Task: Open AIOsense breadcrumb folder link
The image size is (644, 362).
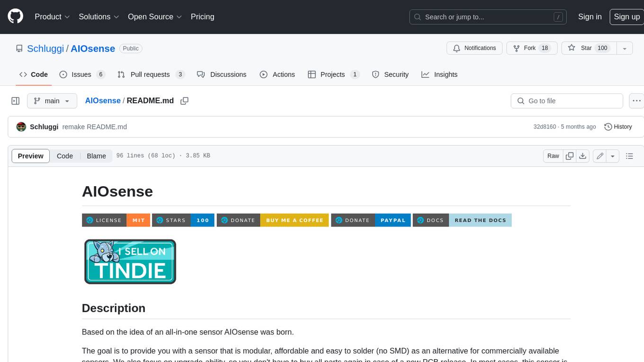Action: (x=103, y=101)
